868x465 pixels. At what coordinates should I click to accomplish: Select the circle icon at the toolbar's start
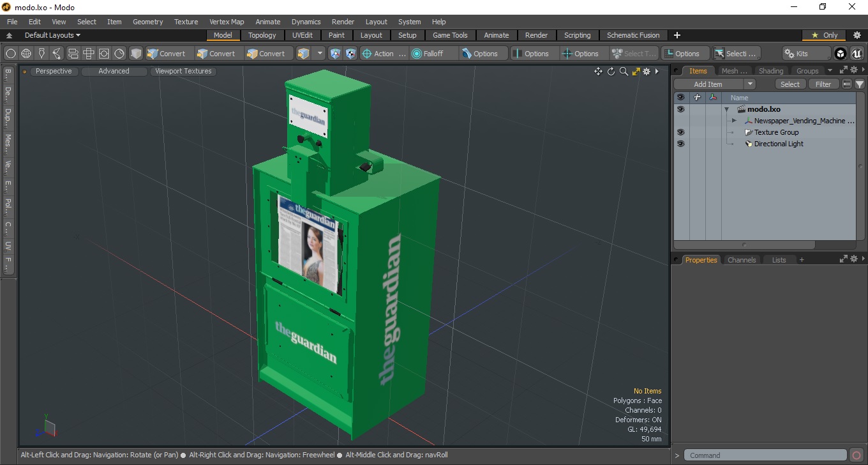(x=11, y=54)
